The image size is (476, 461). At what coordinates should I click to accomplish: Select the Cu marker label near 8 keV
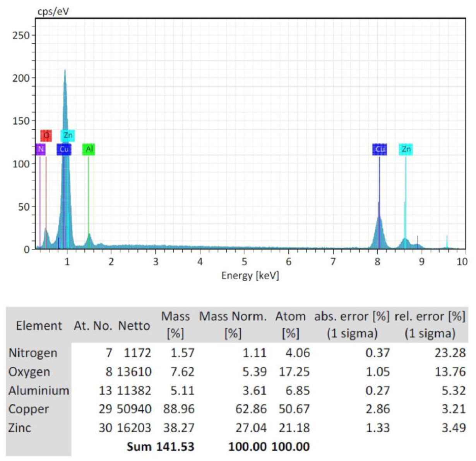pos(380,149)
